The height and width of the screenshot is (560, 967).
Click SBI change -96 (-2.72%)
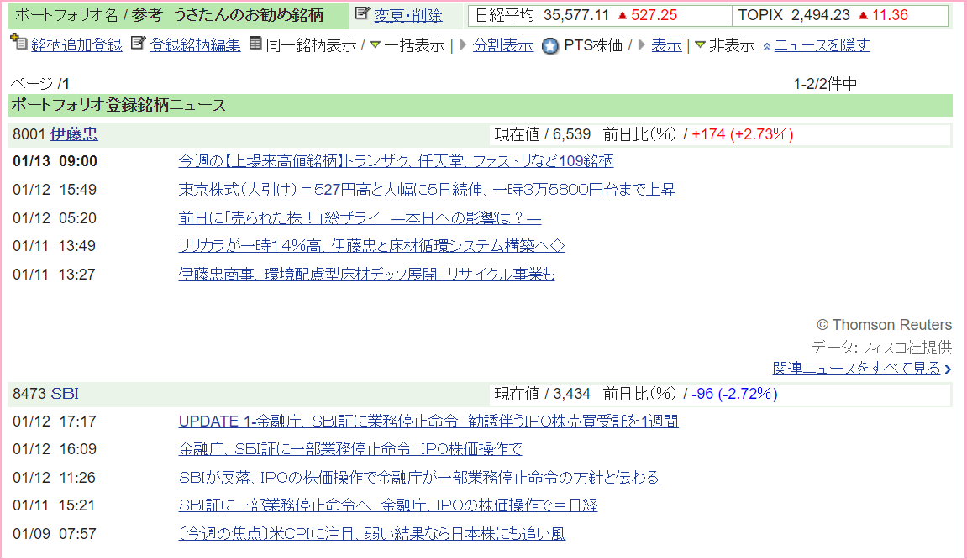(x=734, y=394)
